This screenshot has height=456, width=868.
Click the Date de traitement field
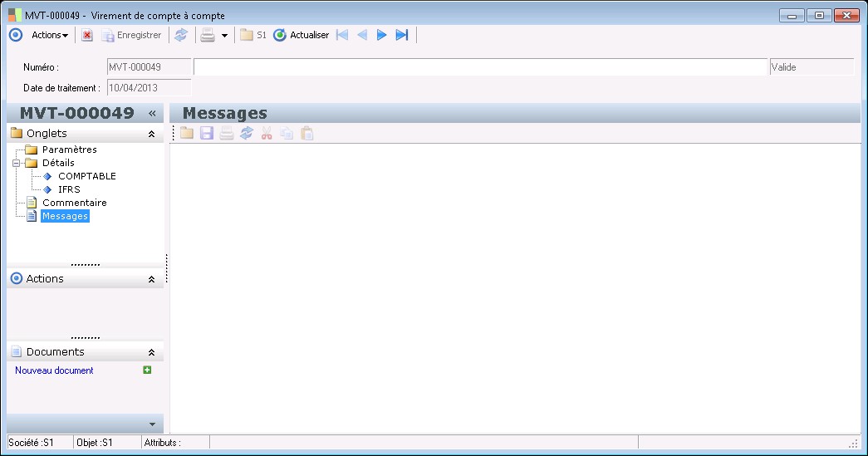[x=149, y=87]
